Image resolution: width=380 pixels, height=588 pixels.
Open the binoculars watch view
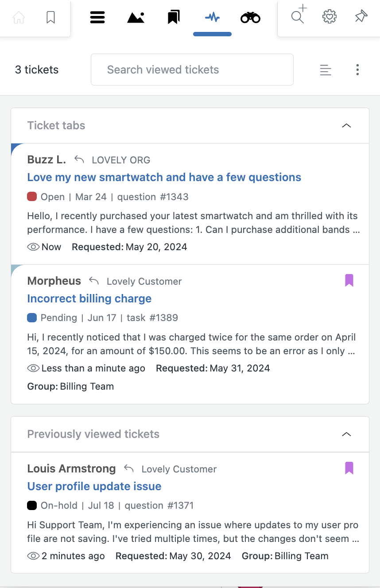[250, 18]
